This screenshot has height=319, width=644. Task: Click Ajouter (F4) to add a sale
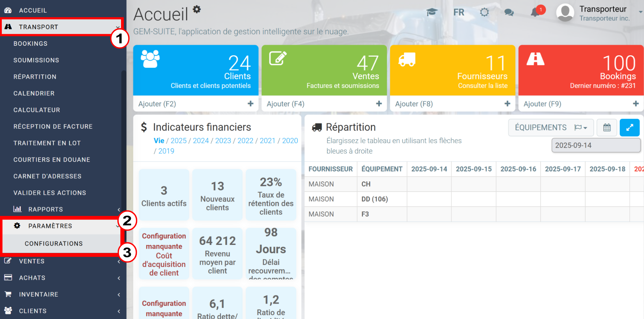point(285,104)
